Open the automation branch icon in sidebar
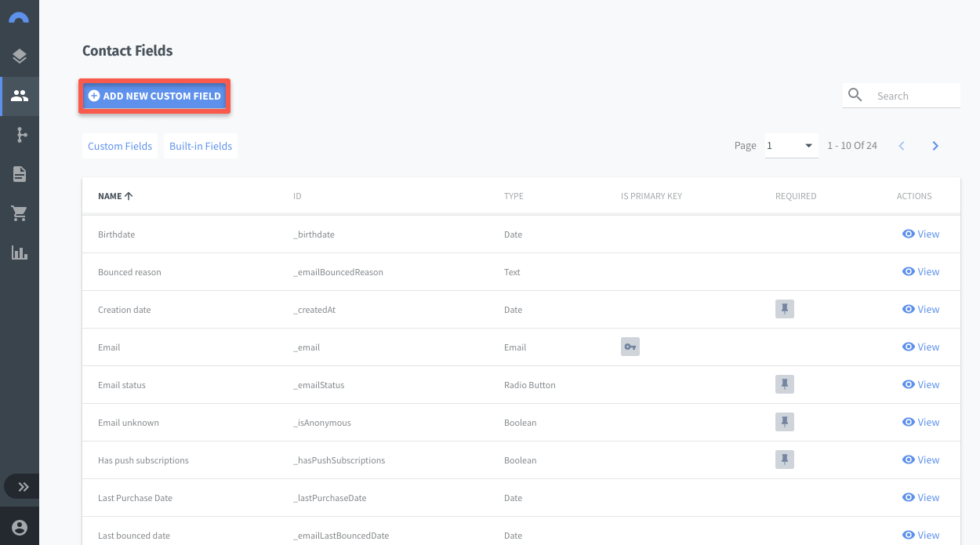This screenshot has width=980, height=545. tap(21, 135)
